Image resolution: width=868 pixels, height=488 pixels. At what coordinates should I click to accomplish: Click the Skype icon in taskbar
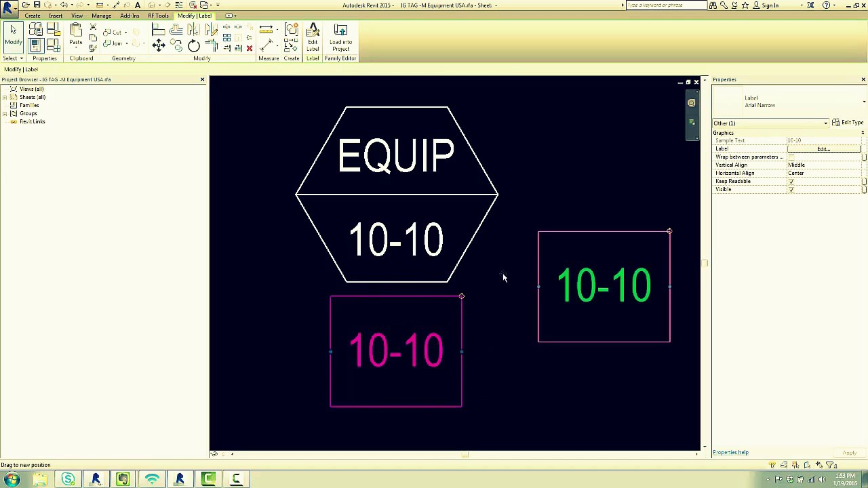68,480
